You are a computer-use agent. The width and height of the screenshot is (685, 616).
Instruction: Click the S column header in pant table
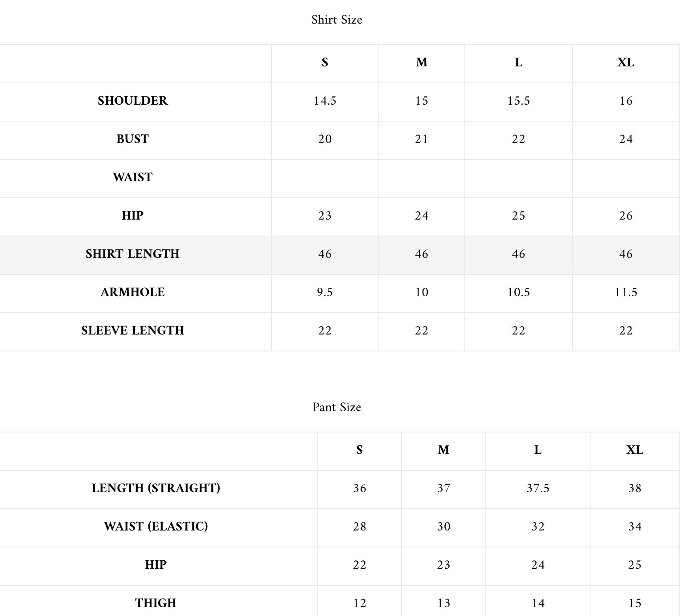pyautogui.click(x=360, y=450)
